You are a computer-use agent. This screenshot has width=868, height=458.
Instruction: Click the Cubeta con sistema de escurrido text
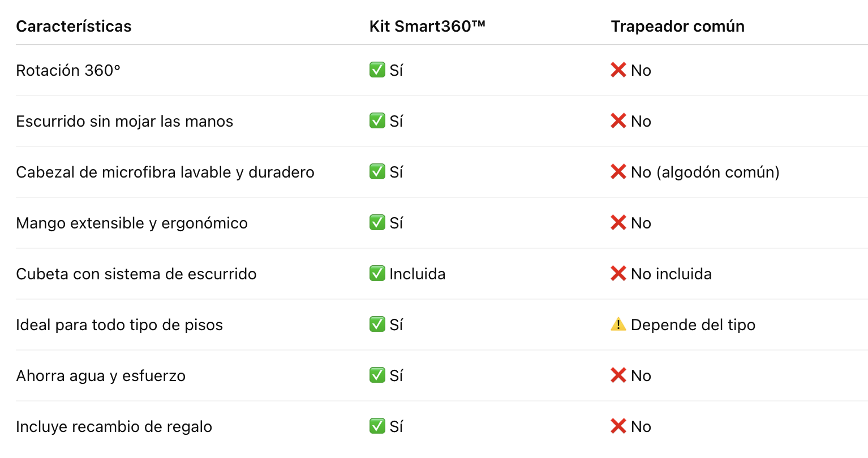[136, 274]
